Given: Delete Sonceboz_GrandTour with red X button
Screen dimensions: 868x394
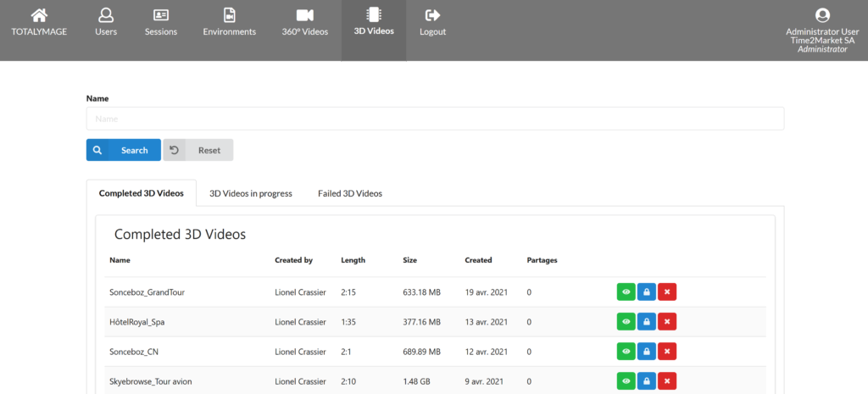Looking at the screenshot, I should 667,291.
